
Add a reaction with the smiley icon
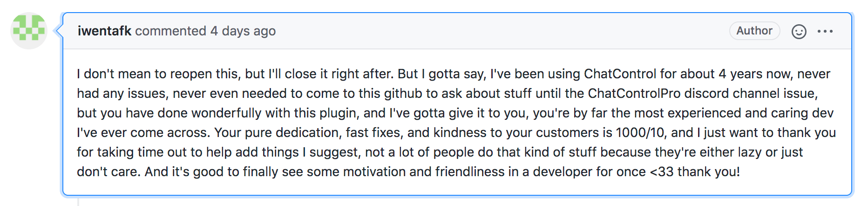pos(799,31)
